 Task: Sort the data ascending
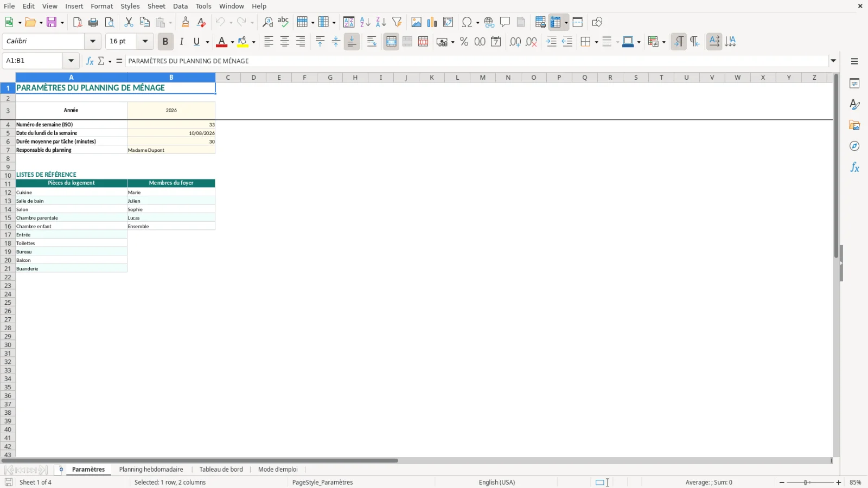(365, 22)
